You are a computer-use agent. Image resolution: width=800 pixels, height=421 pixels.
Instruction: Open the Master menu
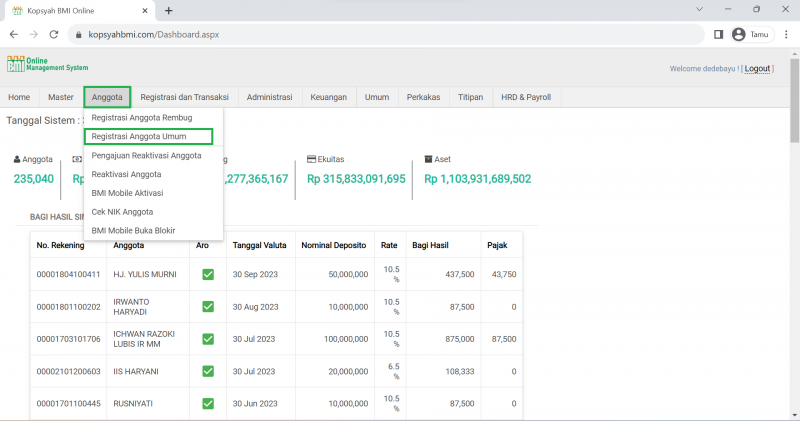[61, 97]
